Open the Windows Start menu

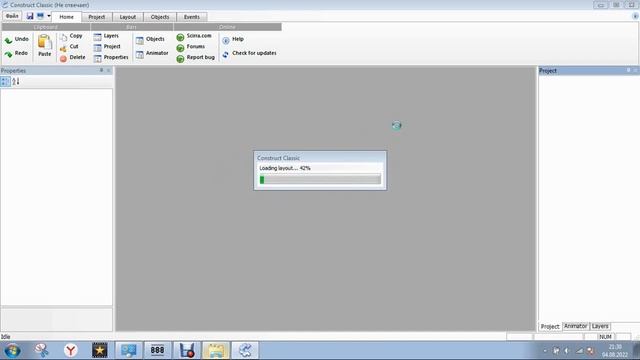coord(12,350)
